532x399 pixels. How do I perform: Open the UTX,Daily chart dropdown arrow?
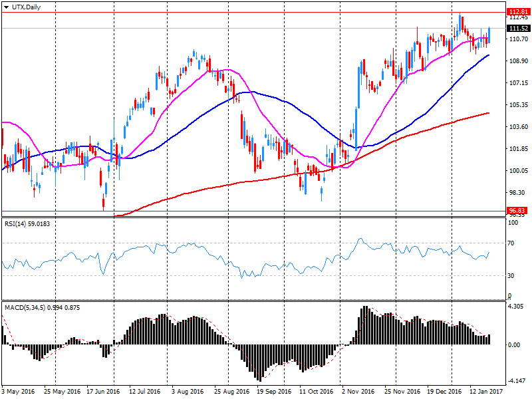tap(6, 7)
